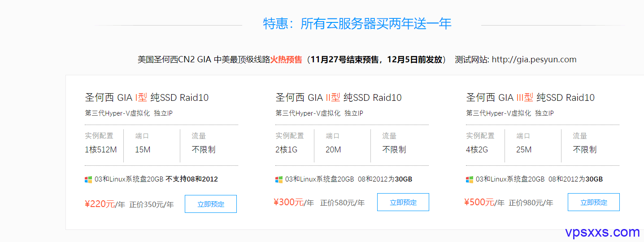Click 1核512M instance configuration
The height and width of the screenshot is (242, 644).
coord(101,150)
